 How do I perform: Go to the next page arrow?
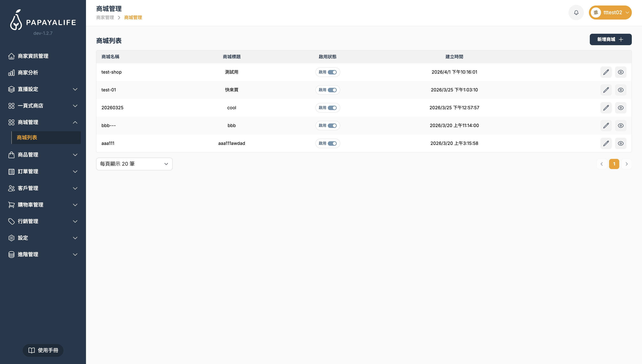(627, 164)
